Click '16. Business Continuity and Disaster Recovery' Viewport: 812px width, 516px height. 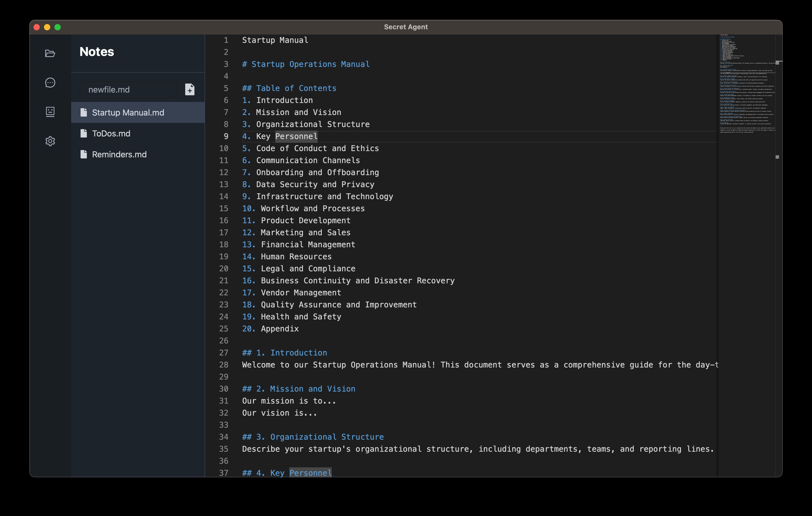coord(348,280)
